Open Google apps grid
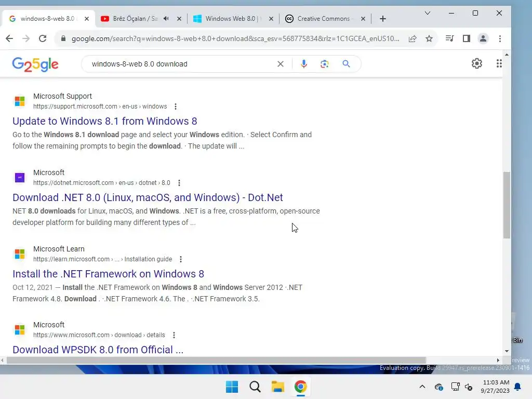Viewport: 532px width, 399px height. tap(499, 63)
